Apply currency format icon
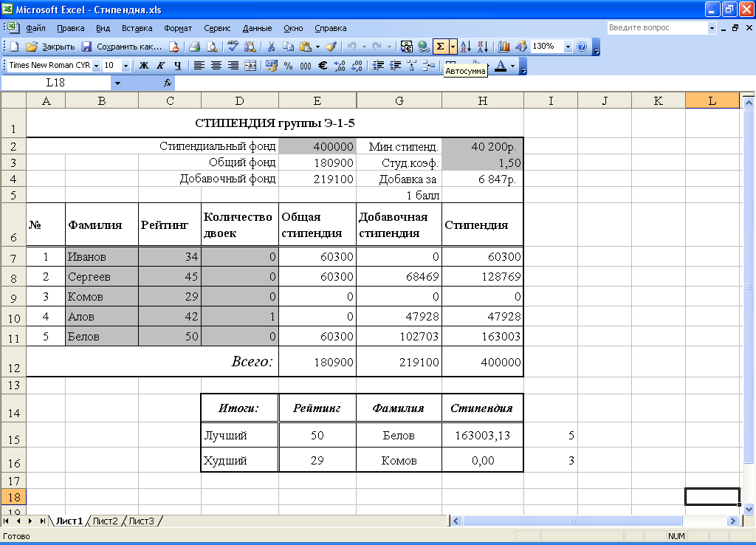Viewport: 756px width, 545px height. (272, 66)
